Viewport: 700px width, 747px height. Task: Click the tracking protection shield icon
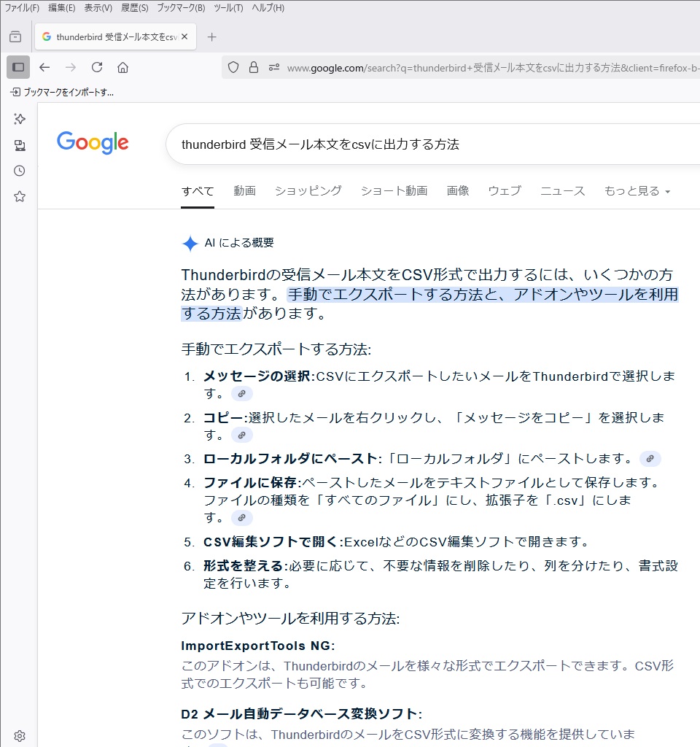point(233,67)
